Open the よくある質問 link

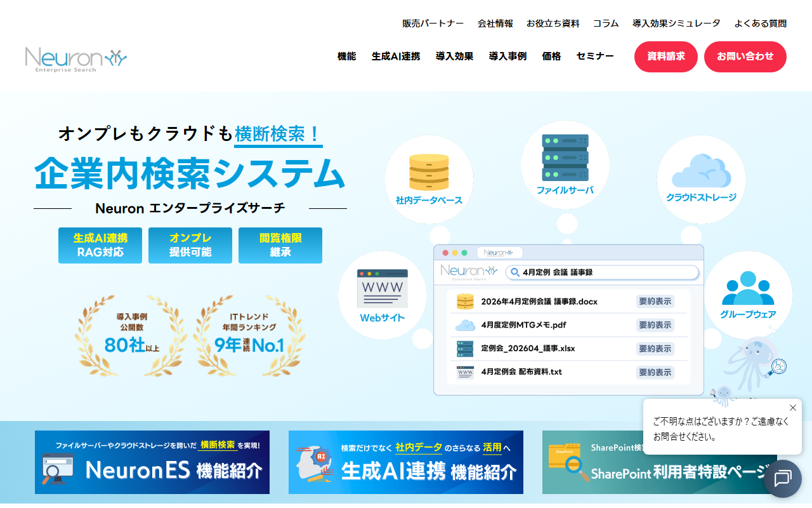pos(760,23)
